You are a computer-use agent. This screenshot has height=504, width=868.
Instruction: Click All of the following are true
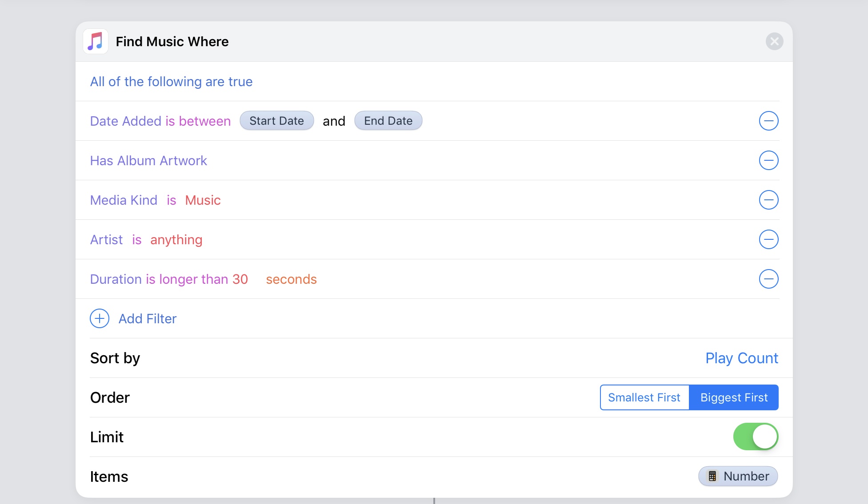pos(171,81)
